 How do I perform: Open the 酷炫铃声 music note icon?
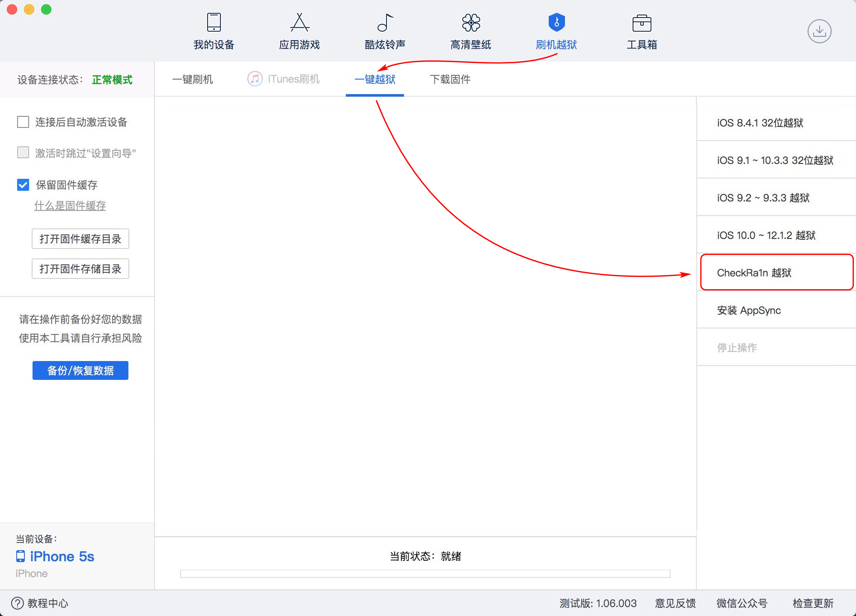tap(385, 22)
